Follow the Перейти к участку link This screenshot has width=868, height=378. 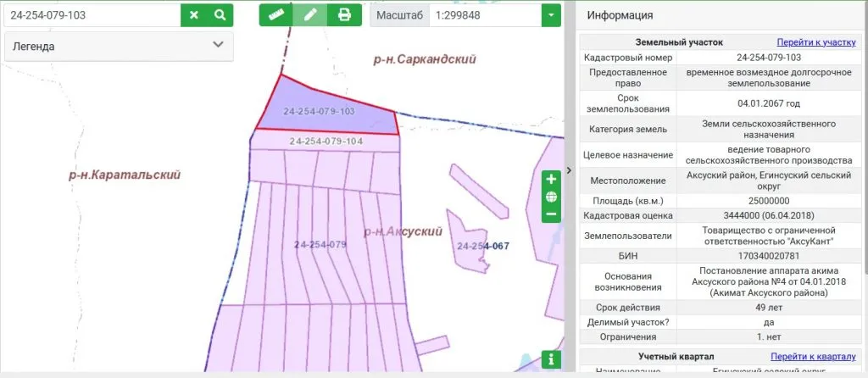816,42
